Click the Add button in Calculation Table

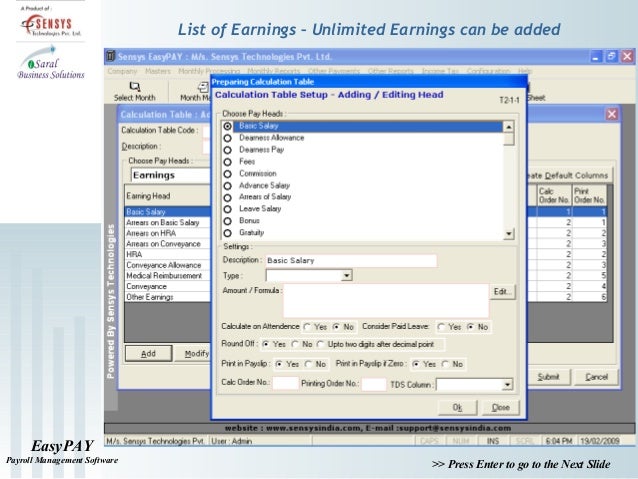(149, 353)
